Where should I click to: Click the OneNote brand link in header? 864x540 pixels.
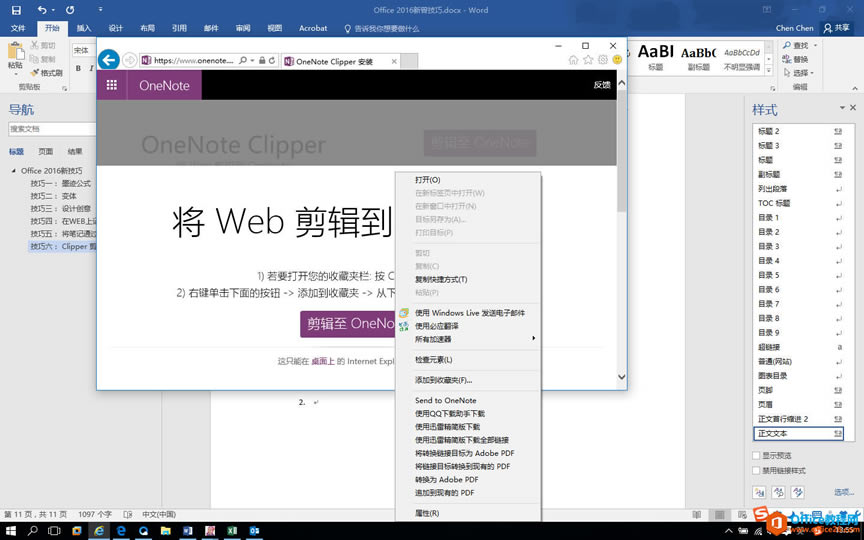tap(164, 85)
